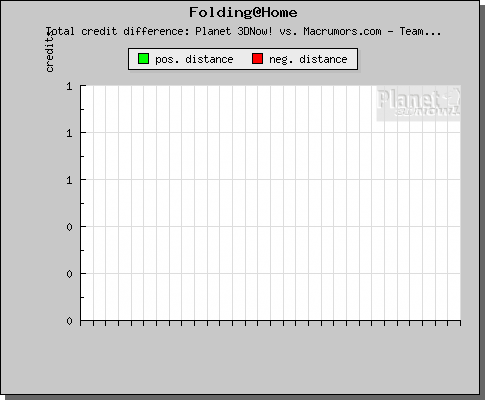485x400 pixels.
Task: Click the Folding@Home chart title
Action: [x=243, y=13]
